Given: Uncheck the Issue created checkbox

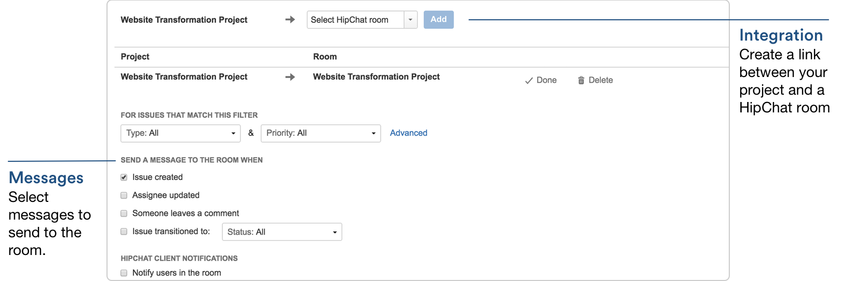Looking at the screenshot, I should (124, 177).
